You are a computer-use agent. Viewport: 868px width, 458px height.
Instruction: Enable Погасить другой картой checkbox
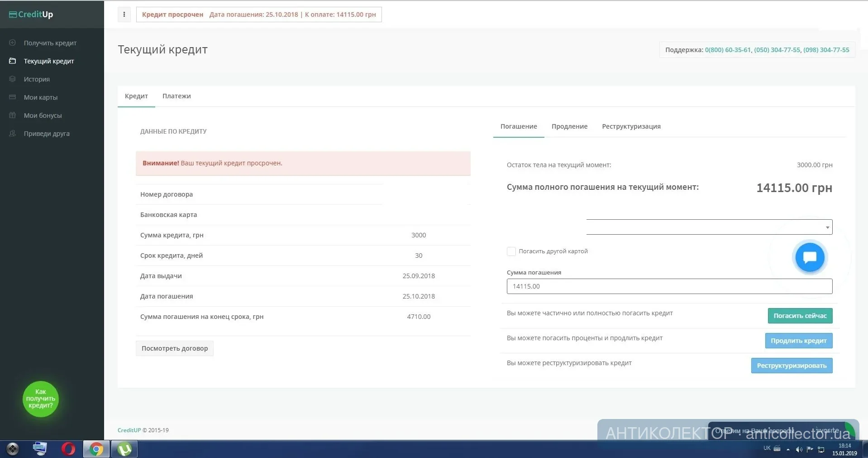pyautogui.click(x=511, y=251)
